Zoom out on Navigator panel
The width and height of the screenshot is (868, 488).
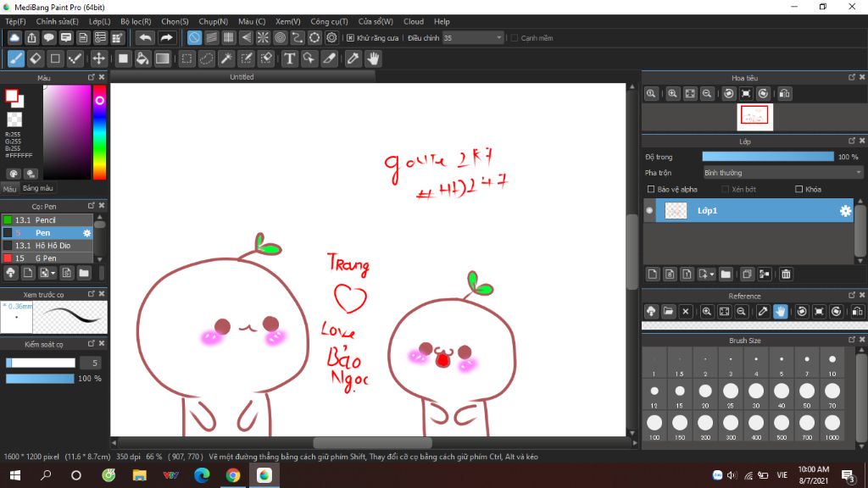pos(707,93)
